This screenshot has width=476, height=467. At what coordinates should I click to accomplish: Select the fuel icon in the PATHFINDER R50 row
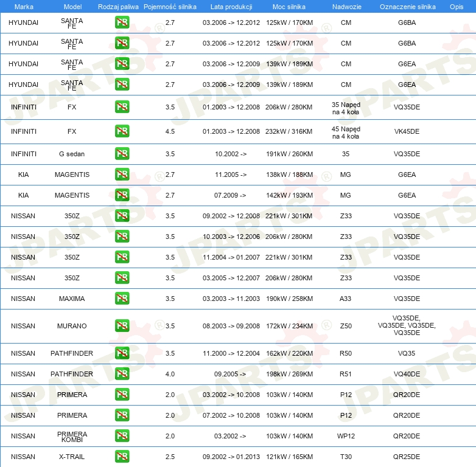(122, 353)
